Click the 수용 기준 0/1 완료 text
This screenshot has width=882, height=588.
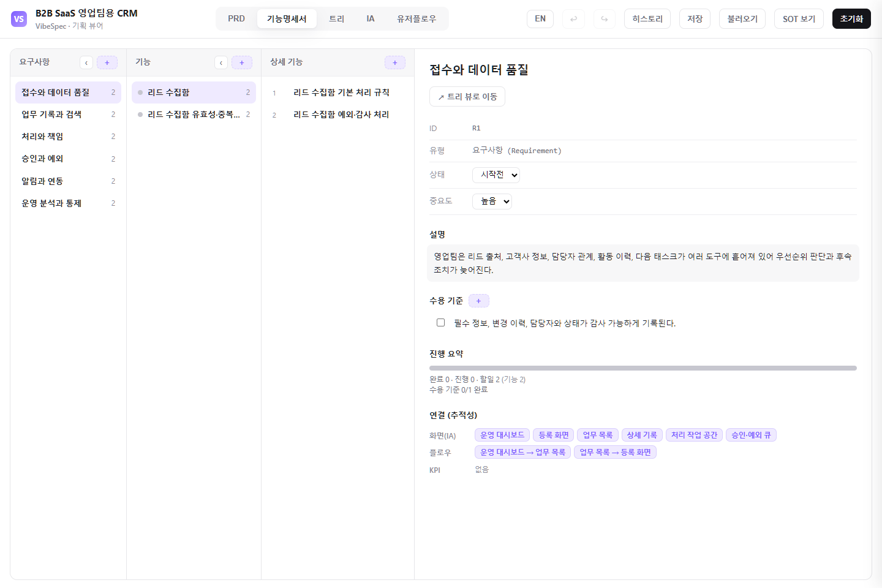point(459,390)
